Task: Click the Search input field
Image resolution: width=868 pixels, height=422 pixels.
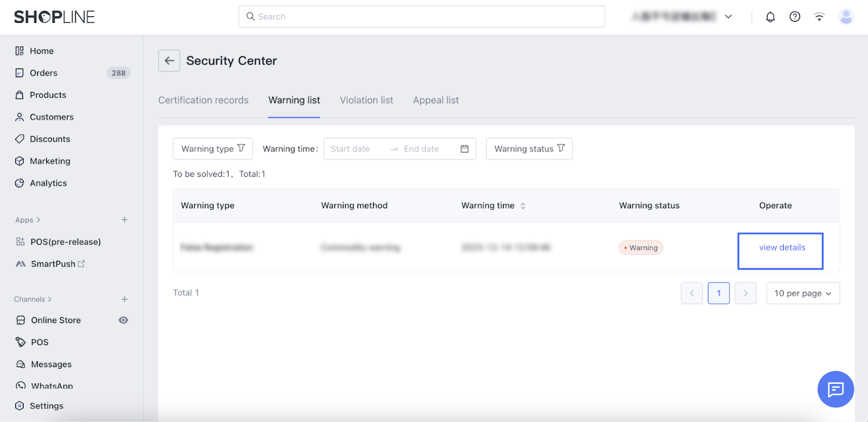Action: coord(422,17)
